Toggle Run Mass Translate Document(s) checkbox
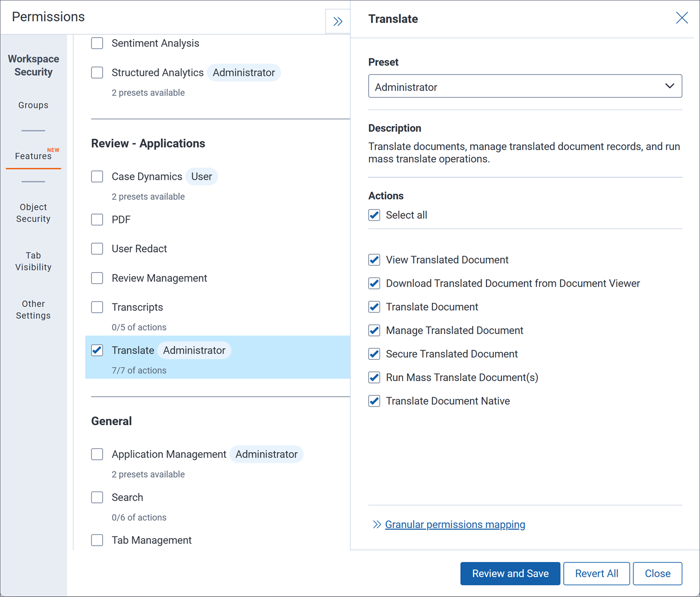The width and height of the screenshot is (700, 597). tap(374, 378)
